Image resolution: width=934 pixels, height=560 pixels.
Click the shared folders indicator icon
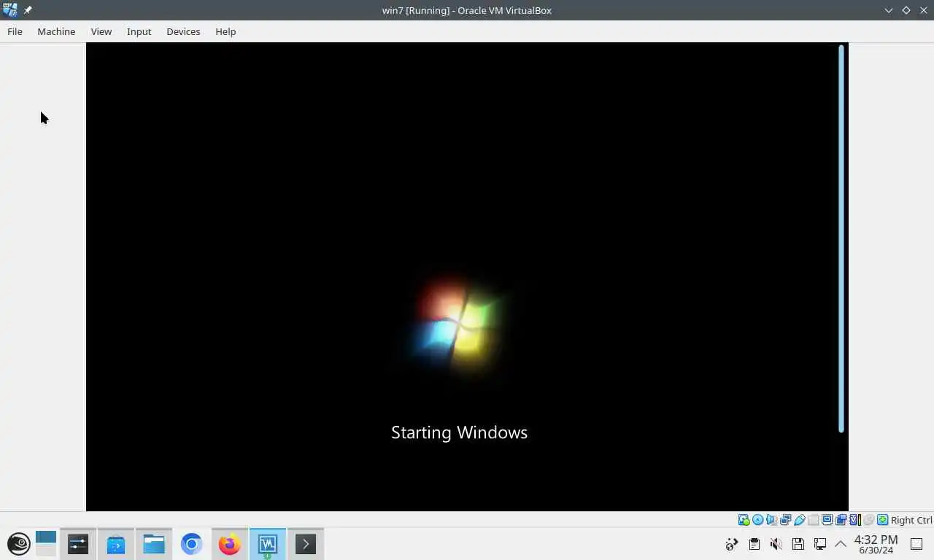tap(813, 520)
